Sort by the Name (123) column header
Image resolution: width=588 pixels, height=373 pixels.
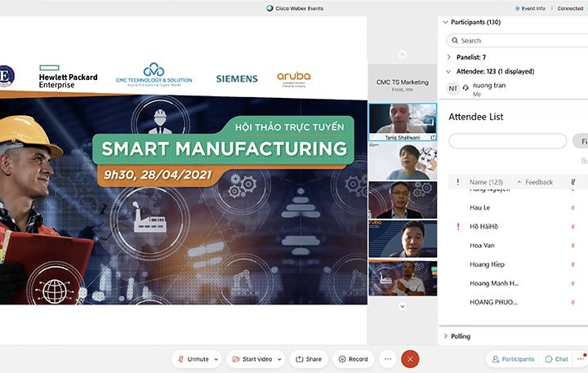tap(486, 182)
